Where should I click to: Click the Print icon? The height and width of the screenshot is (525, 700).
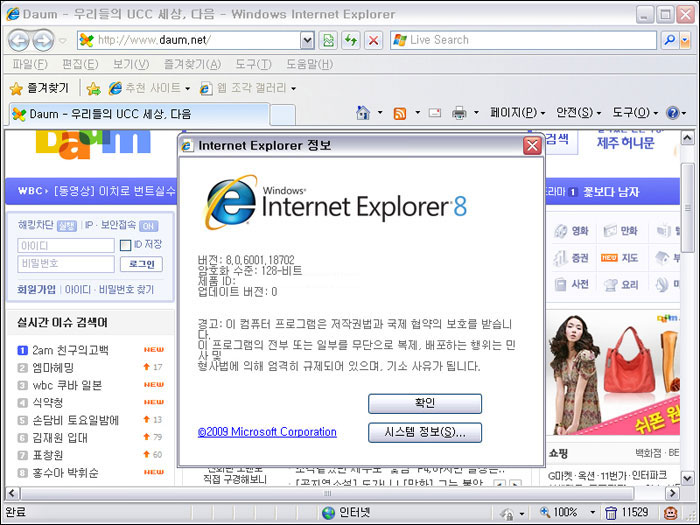pos(459,113)
